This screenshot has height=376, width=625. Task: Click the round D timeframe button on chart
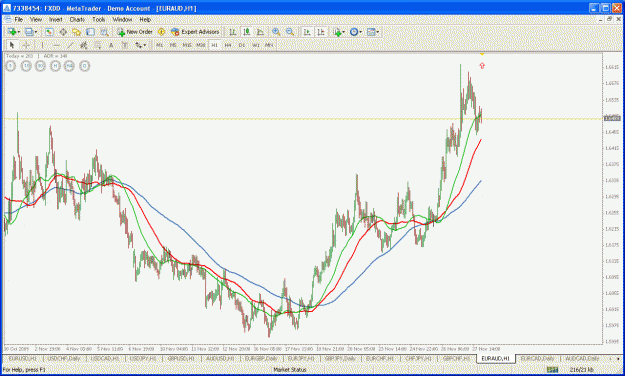tap(85, 66)
